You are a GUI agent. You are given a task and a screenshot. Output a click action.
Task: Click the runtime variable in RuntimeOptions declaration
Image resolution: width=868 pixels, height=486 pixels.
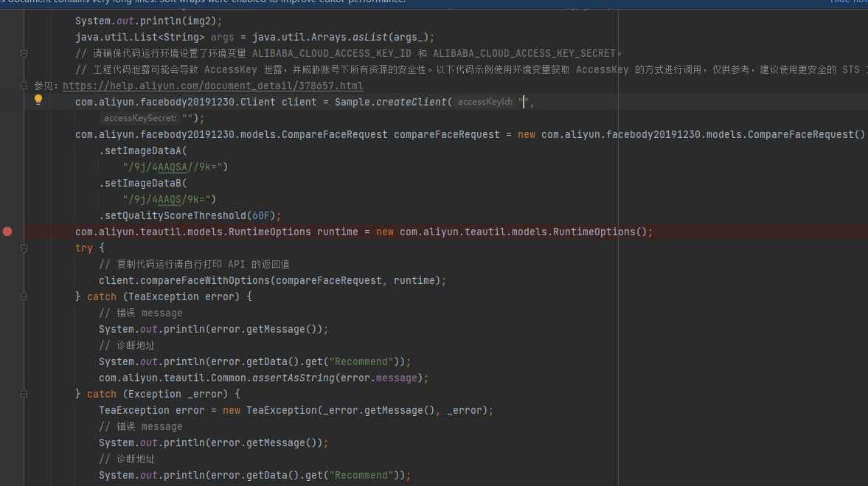tap(337, 232)
